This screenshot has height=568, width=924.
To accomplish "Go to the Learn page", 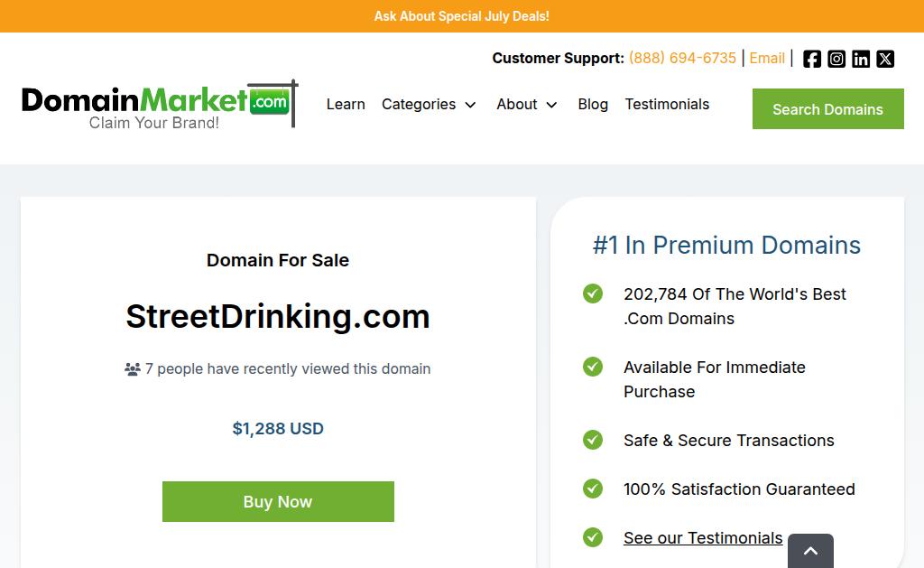I will click(346, 105).
